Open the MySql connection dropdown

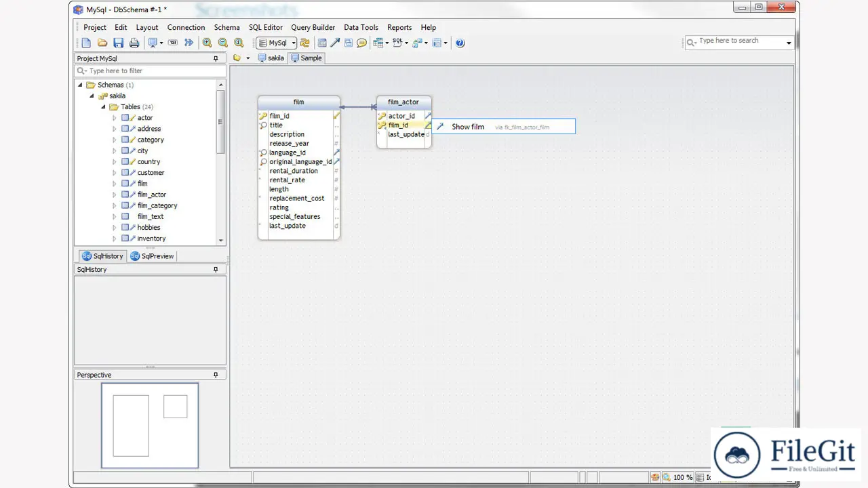click(x=294, y=43)
